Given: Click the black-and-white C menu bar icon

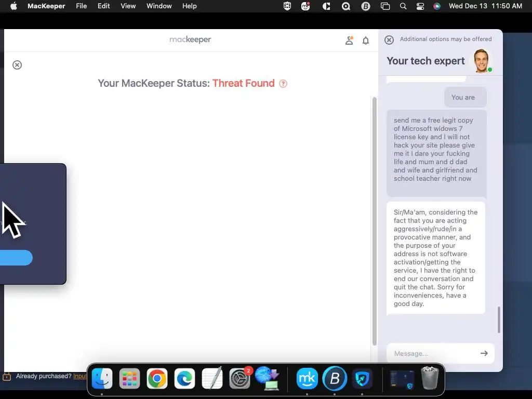Looking at the screenshot, I should pos(326,6).
